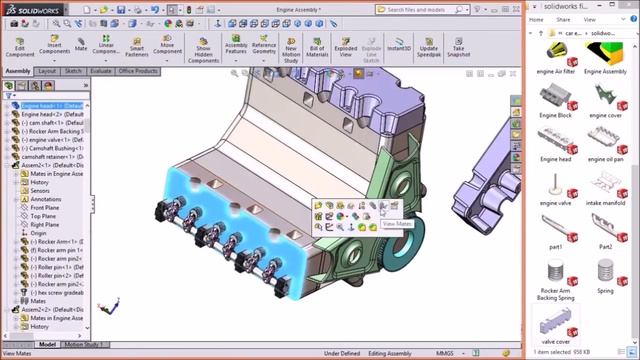Open Reference Geometry dropdown arrow

[264, 60]
